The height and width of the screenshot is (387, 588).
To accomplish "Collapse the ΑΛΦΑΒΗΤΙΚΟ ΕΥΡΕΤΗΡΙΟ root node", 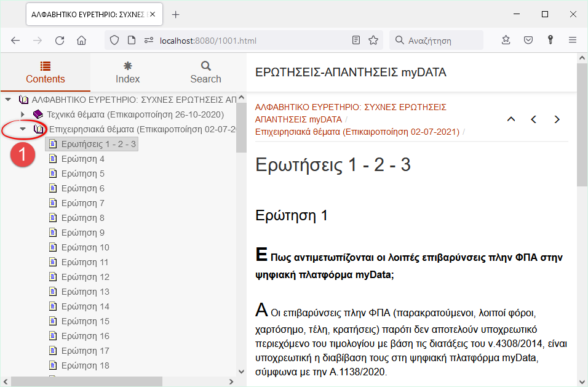I will [8, 100].
